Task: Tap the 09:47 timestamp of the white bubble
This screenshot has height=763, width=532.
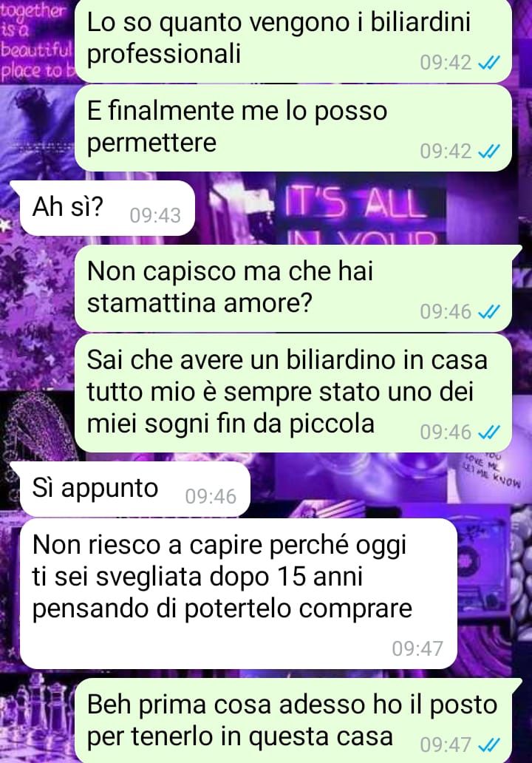Action: (x=417, y=648)
